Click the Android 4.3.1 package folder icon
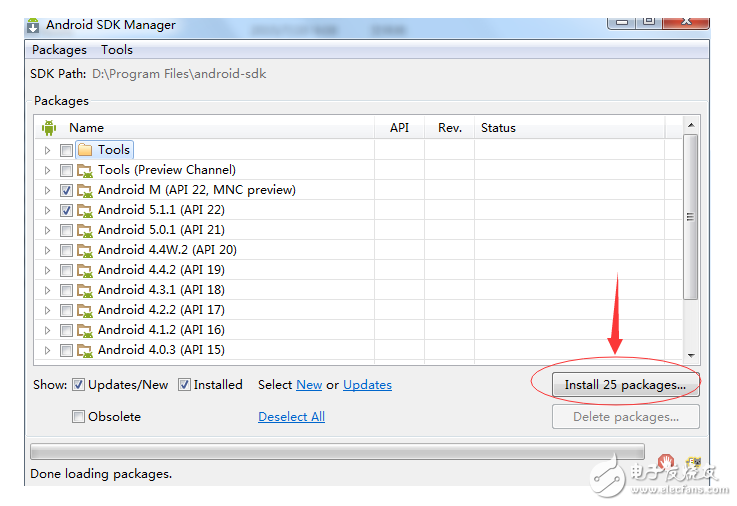The height and width of the screenshot is (506, 737). pos(85,290)
